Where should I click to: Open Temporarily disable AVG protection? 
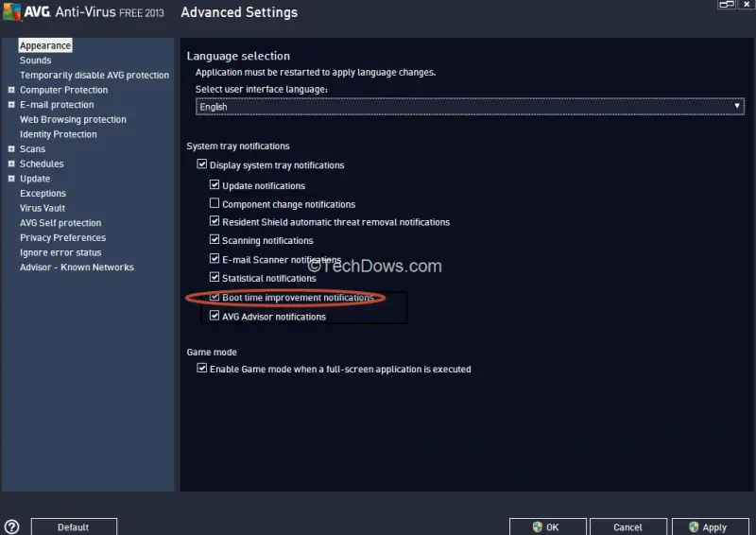coord(94,76)
